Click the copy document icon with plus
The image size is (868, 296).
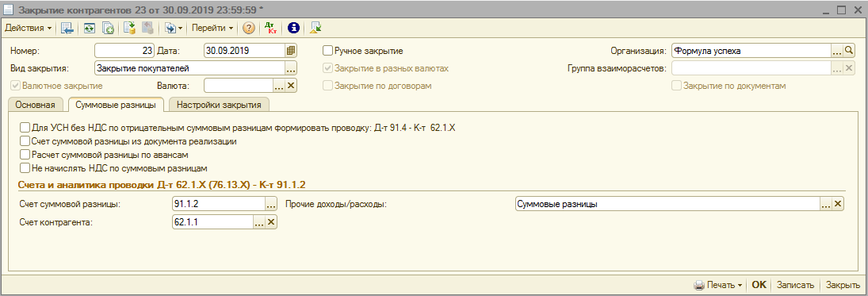coord(109,28)
